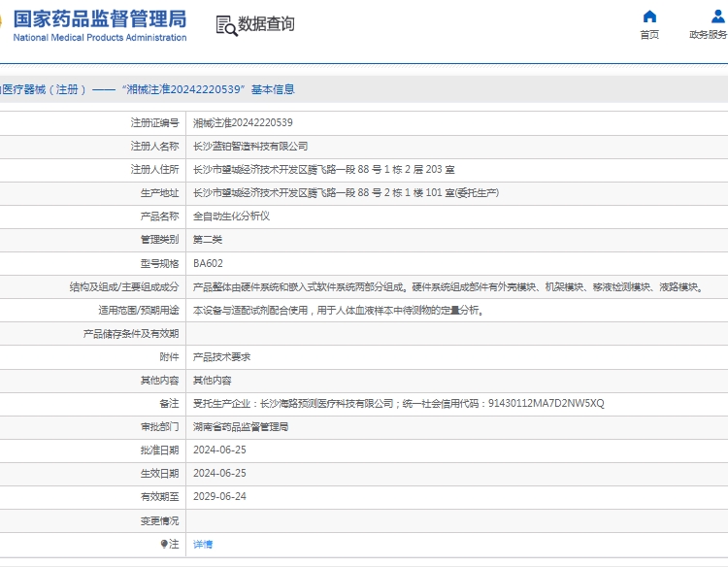Click the 附件 row label
The width and height of the screenshot is (728, 567).
point(169,356)
